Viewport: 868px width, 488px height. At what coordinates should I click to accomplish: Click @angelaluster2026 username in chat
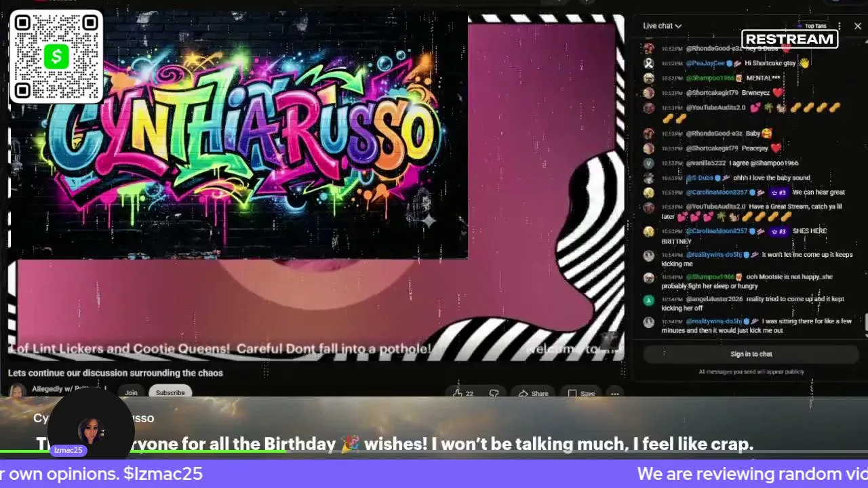pyautogui.click(x=715, y=299)
